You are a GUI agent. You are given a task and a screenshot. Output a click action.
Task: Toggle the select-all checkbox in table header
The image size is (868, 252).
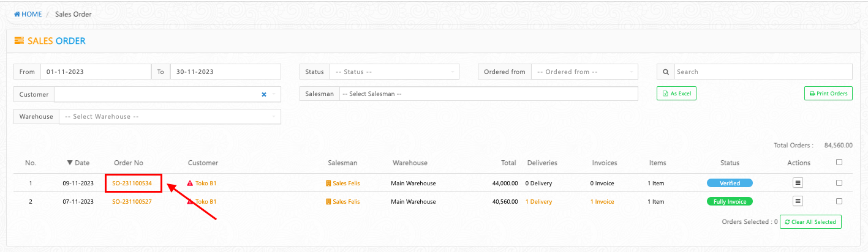point(839,162)
